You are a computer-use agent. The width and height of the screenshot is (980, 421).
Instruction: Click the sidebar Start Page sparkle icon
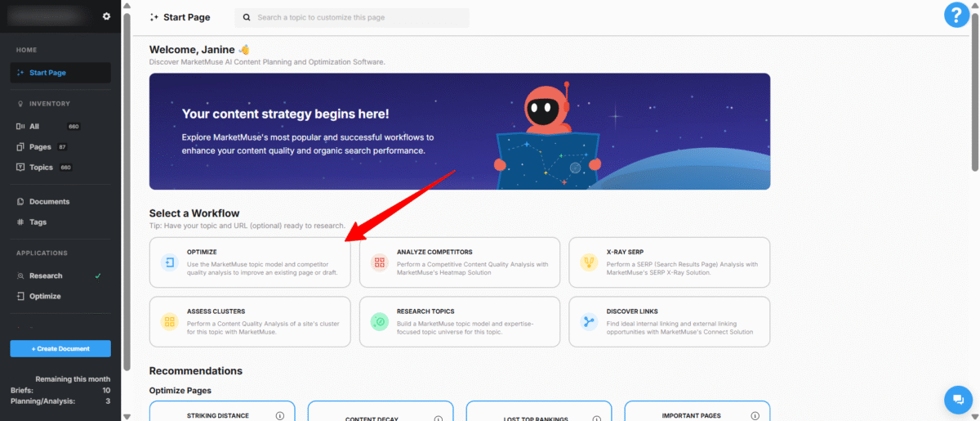20,73
